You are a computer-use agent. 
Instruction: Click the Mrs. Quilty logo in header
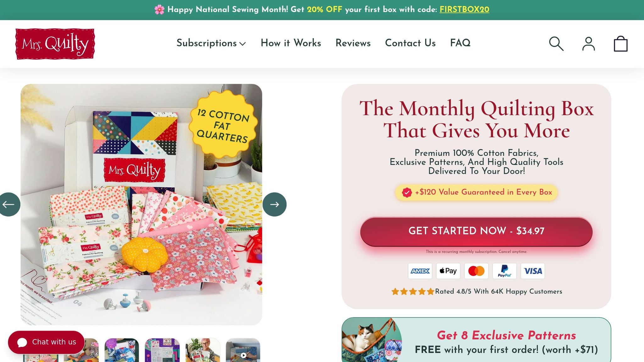55,44
